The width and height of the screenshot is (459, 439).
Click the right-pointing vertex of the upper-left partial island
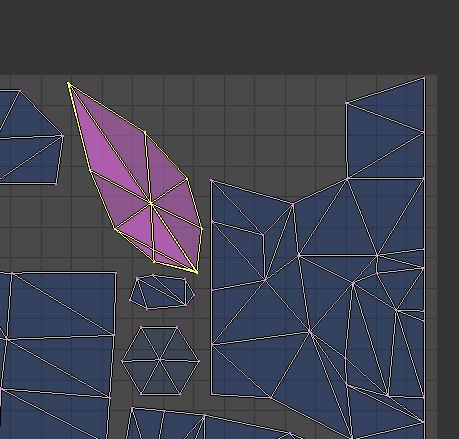click(x=63, y=135)
